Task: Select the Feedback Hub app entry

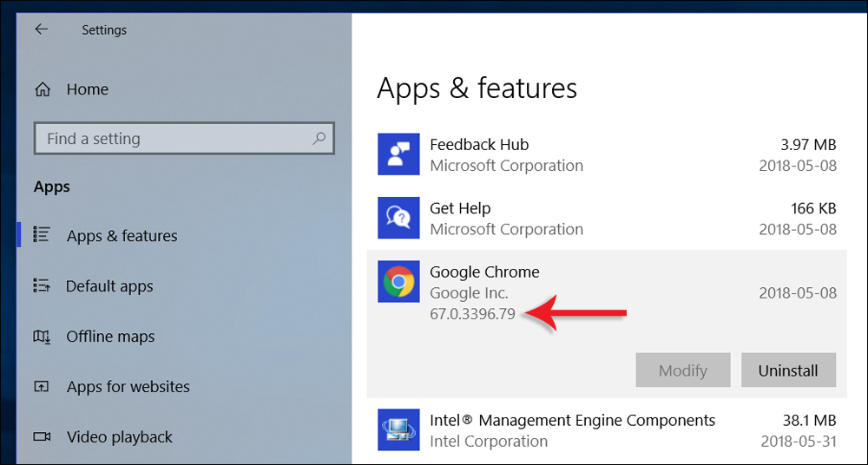Action: coord(608,154)
